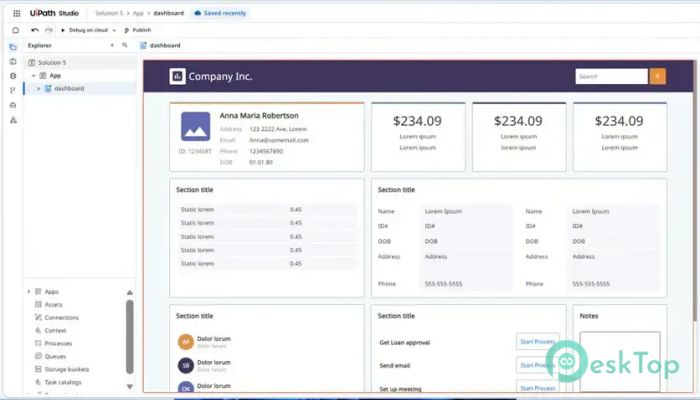This screenshot has height=400, width=700.
Task: Focus the Search field in the header
Action: click(x=611, y=76)
